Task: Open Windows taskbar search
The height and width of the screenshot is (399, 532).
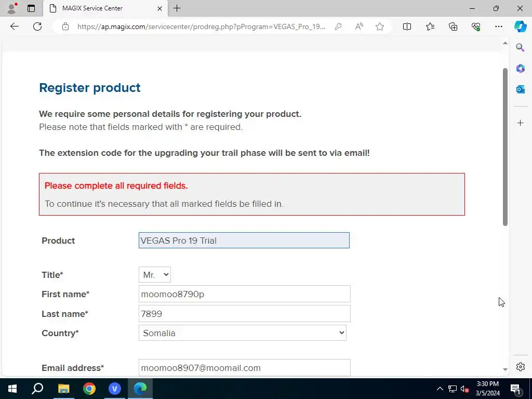Action: pos(37,389)
